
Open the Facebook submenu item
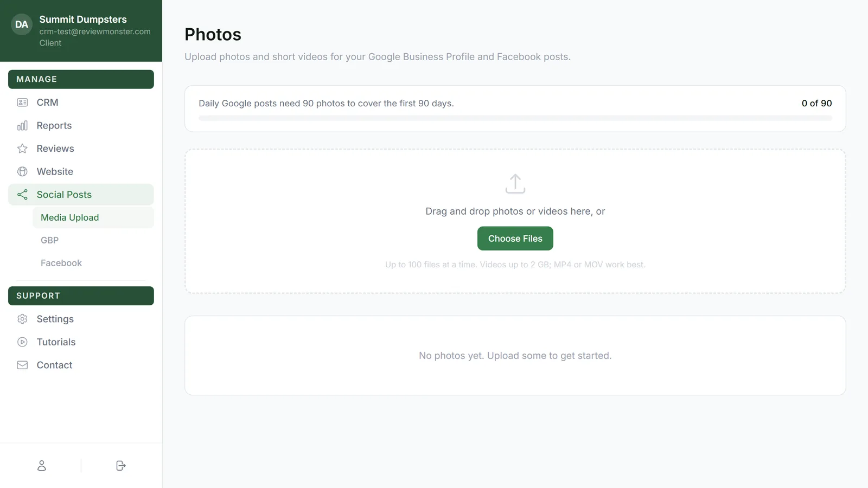point(93,263)
